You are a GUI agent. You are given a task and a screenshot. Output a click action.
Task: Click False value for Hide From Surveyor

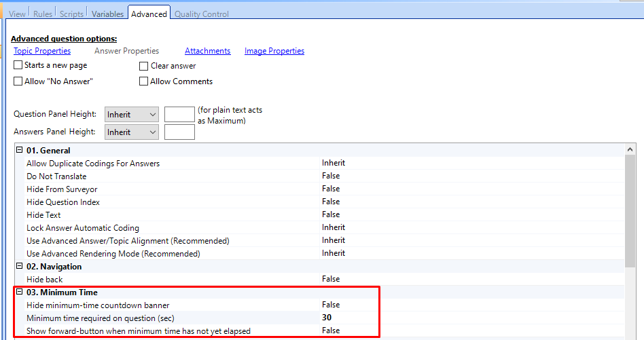pos(331,189)
